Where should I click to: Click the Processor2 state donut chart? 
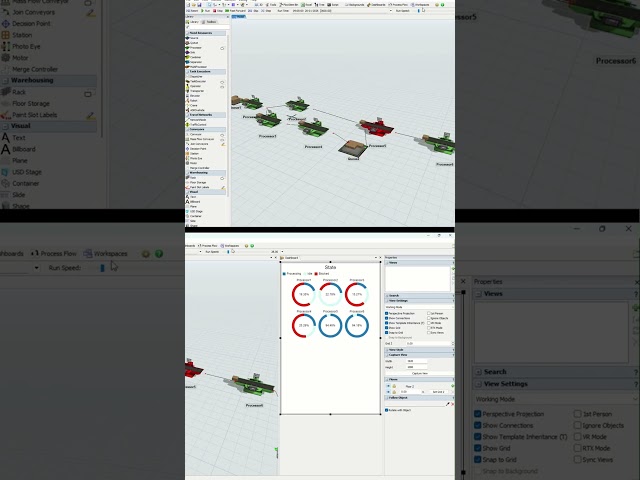[330, 294]
